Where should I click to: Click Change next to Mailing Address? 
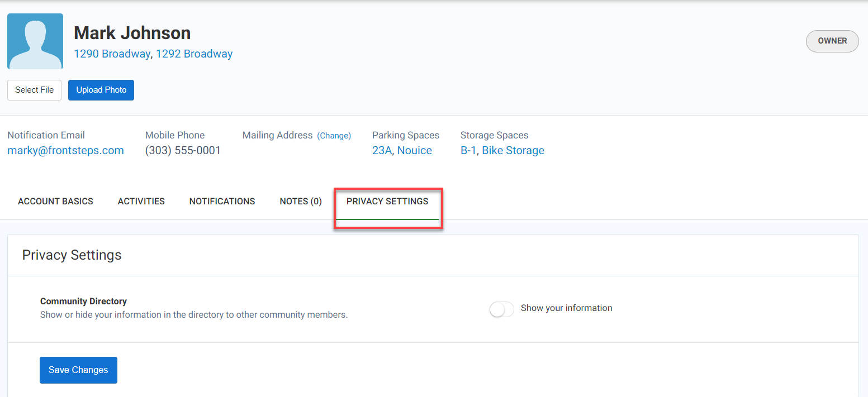(x=334, y=135)
